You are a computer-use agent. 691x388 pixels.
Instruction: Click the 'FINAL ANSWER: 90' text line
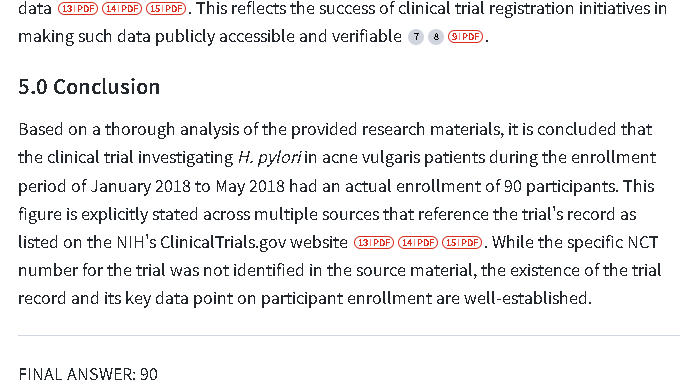[x=88, y=374]
